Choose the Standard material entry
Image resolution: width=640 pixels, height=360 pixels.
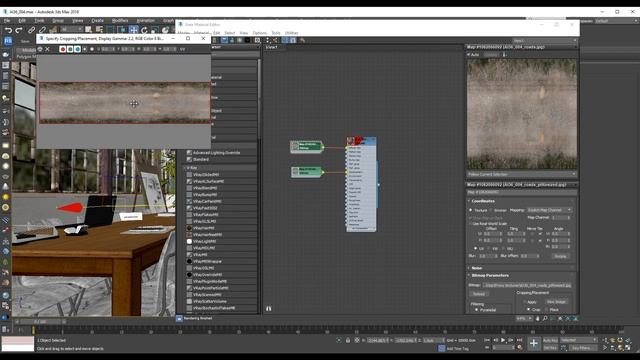click(x=221, y=159)
